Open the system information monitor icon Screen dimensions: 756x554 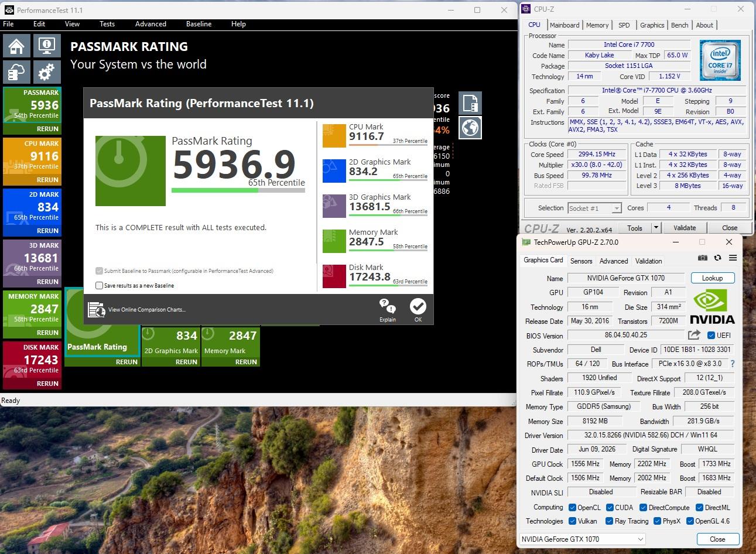click(46, 46)
